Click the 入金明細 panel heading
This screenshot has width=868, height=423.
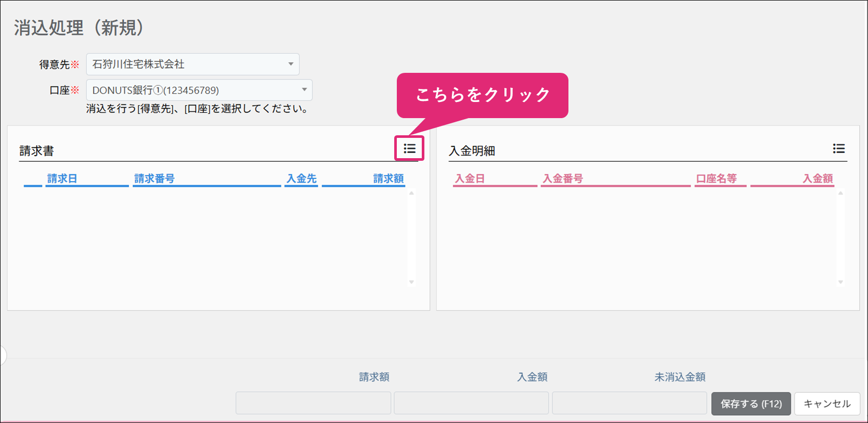(x=472, y=151)
